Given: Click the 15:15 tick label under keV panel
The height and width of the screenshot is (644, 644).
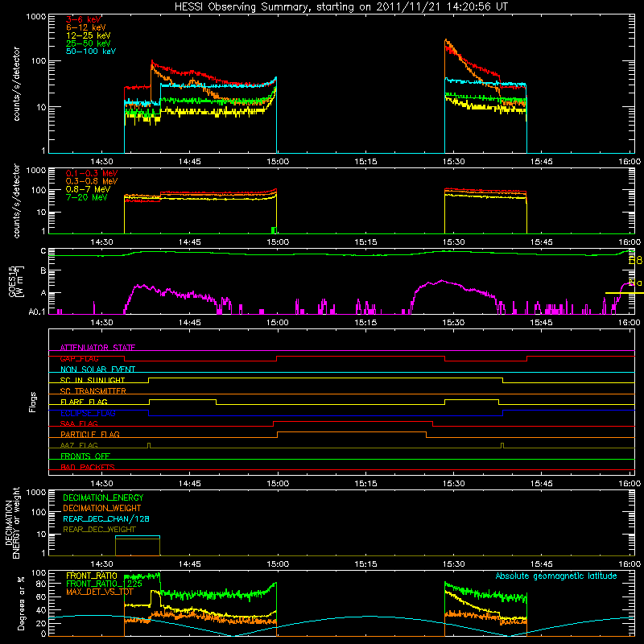Looking at the screenshot, I should (x=365, y=162).
